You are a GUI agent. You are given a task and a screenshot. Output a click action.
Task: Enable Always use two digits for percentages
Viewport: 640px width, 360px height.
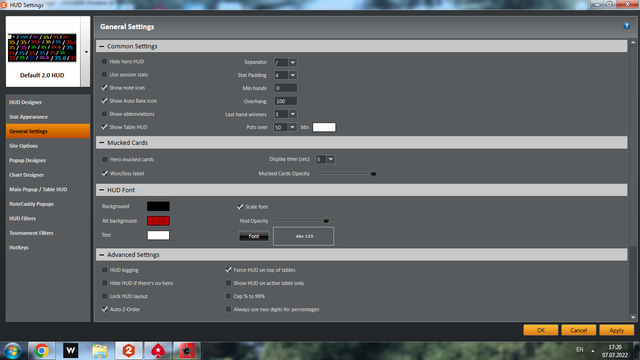(x=229, y=309)
